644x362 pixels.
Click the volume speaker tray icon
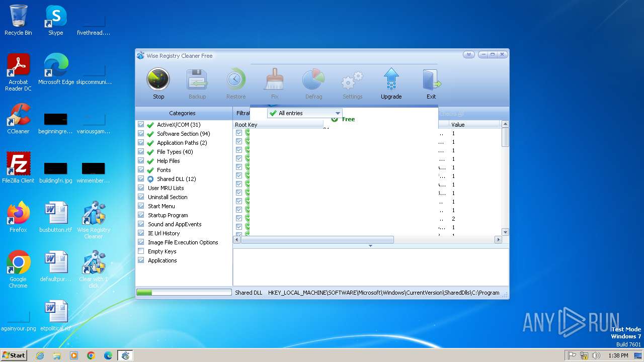click(x=596, y=355)
